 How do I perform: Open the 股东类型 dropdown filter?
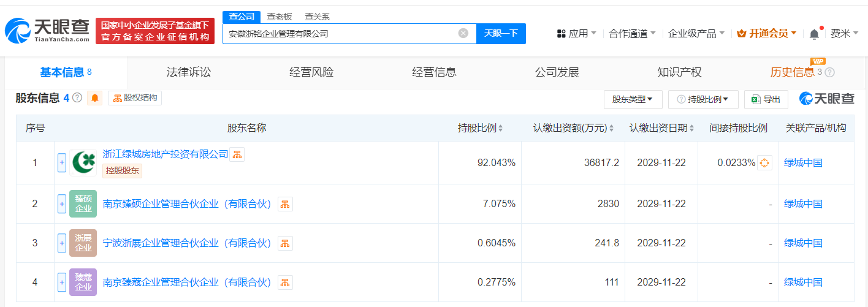click(x=633, y=99)
